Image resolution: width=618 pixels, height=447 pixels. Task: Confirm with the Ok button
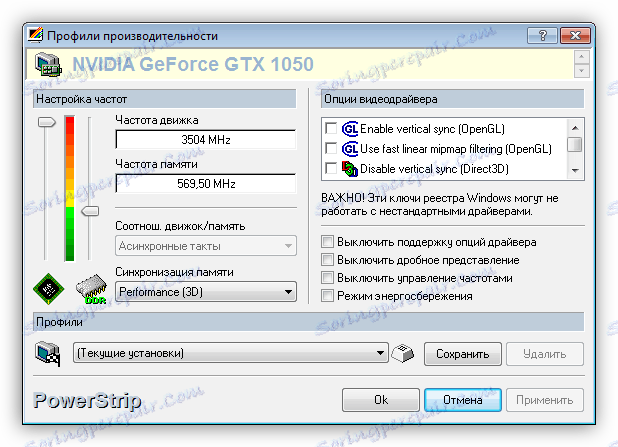tap(381, 400)
